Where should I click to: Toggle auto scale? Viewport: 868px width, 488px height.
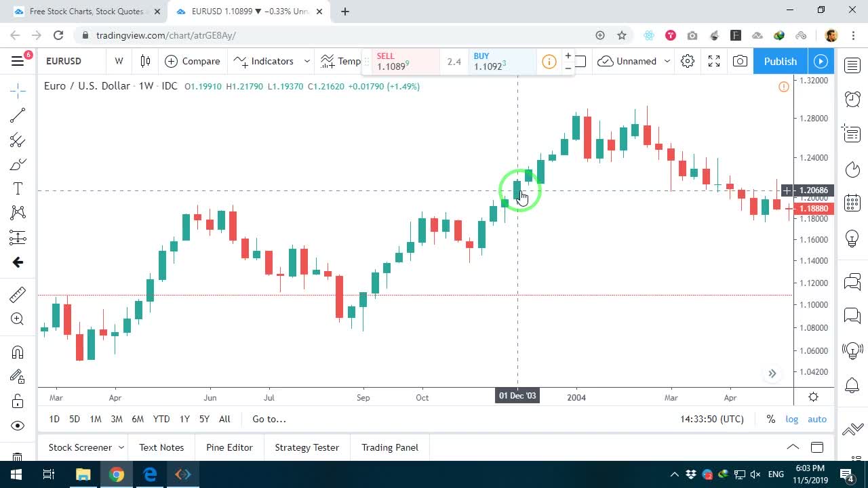[817, 419]
